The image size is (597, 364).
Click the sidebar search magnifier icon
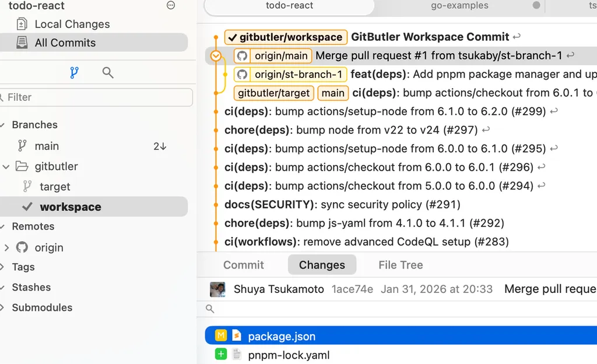[108, 73]
